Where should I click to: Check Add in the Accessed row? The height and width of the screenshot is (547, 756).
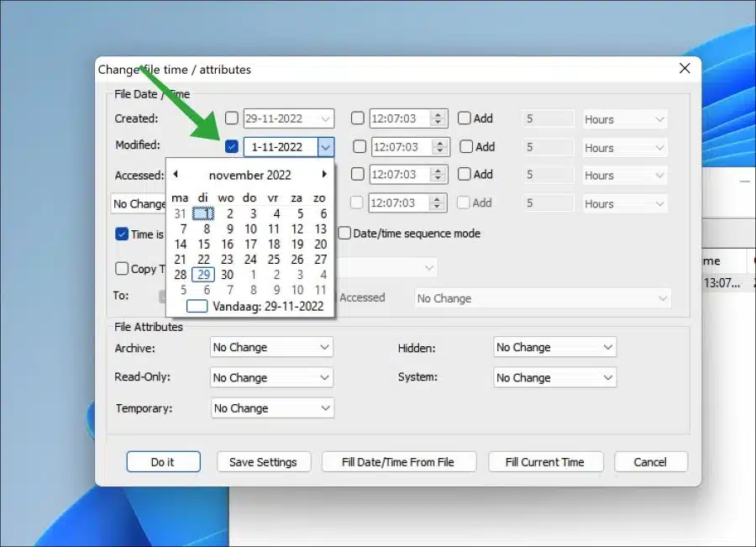click(x=464, y=174)
